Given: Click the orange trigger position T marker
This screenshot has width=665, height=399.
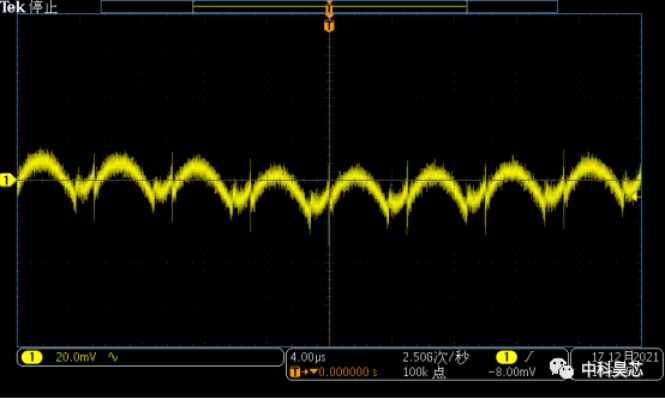Looking at the screenshot, I should [329, 26].
